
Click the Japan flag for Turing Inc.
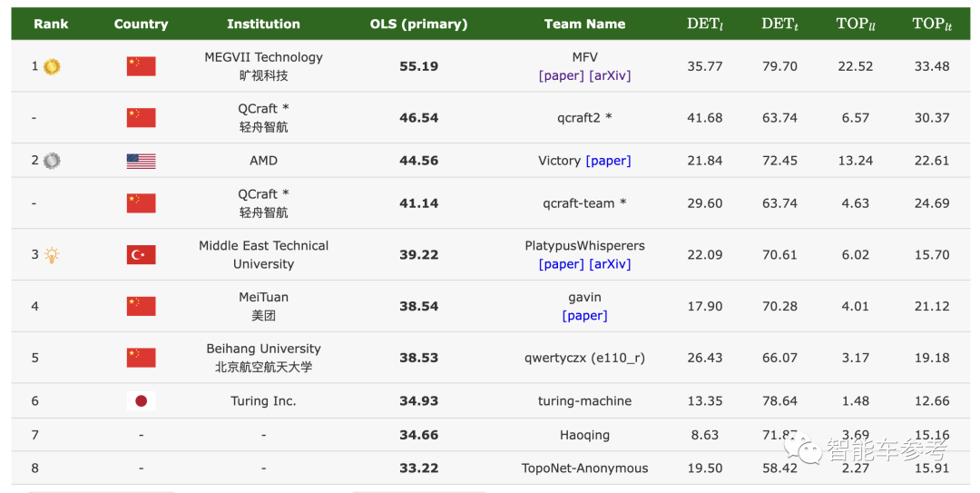point(142,401)
